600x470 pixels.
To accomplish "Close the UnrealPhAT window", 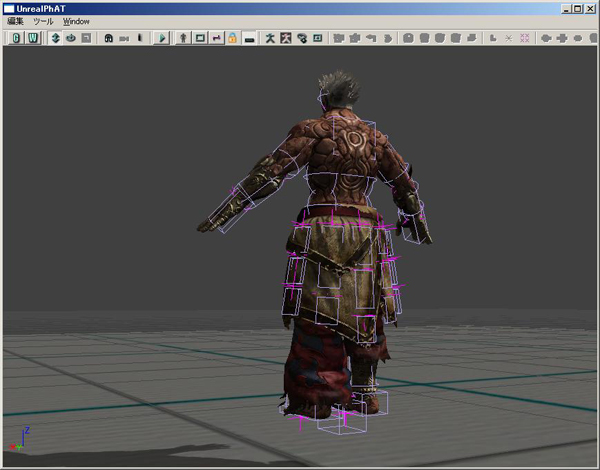I will point(590,8).
